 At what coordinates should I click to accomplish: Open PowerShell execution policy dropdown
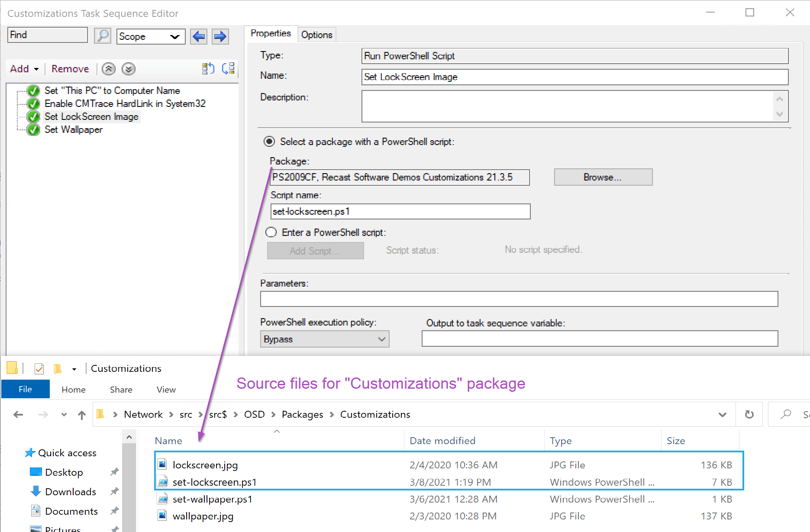[x=324, y=339]
